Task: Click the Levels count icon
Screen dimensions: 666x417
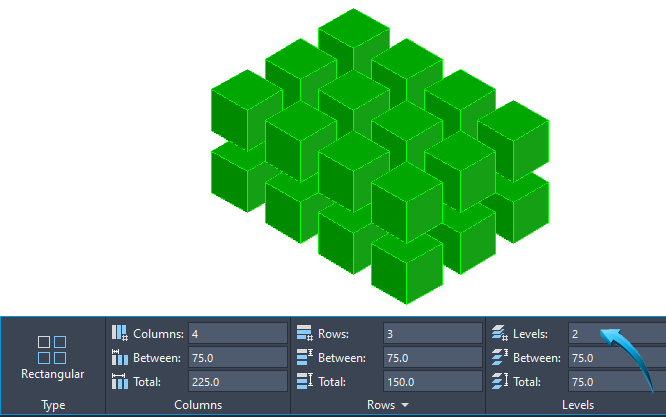Action: click(x=500, y=333)
